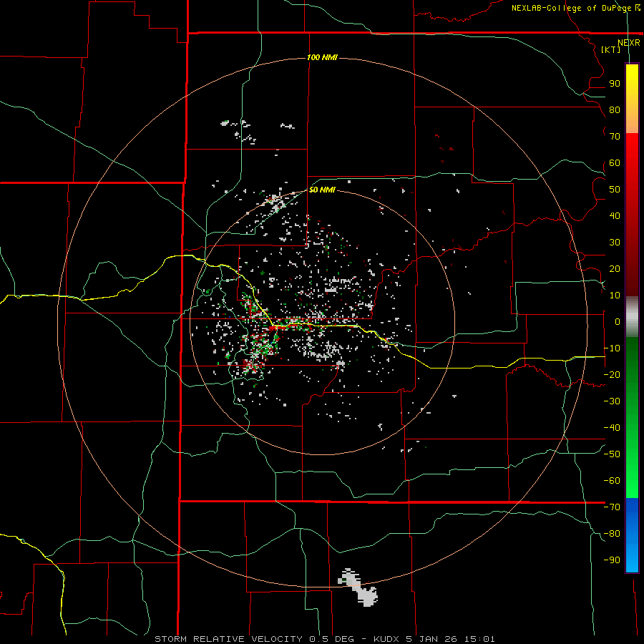644x644 pixels.
Task: Click the 50 NMI range ring label
Action: click(x=322, y=190)
